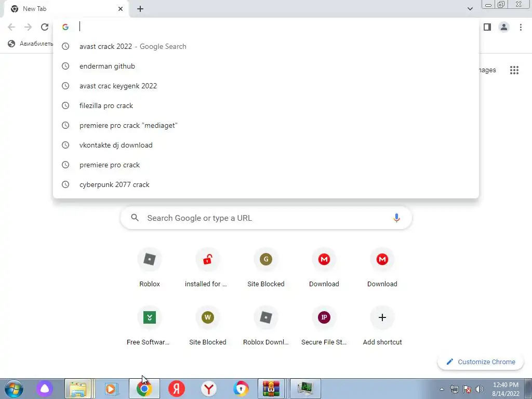
Task: Open the Google apps grid
Action: (514, 70)
